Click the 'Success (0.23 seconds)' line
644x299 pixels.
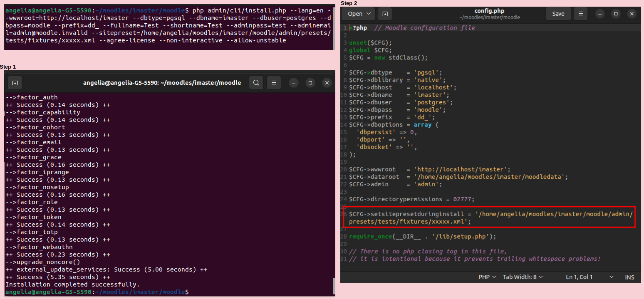point(57,255)
